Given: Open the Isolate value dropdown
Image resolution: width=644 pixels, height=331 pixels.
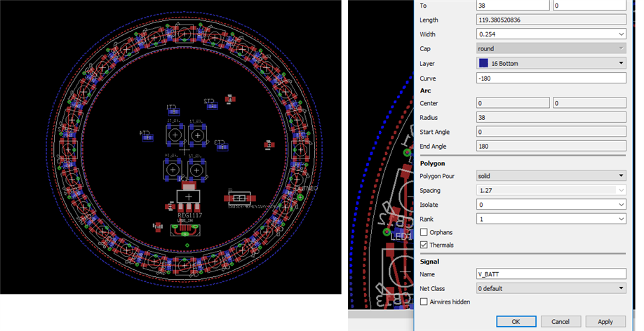Looking at the screenshot, I should 621,205.
